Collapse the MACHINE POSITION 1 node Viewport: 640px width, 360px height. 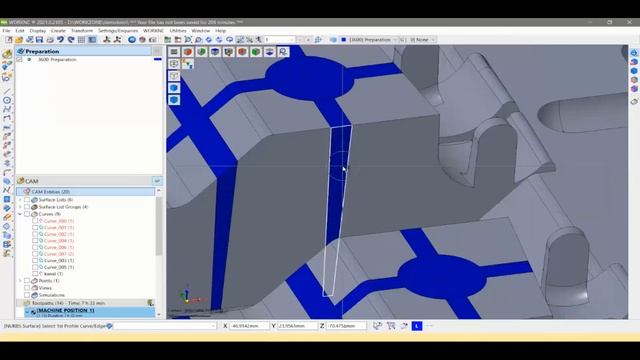pyautogui.click(x=27, y=311)
